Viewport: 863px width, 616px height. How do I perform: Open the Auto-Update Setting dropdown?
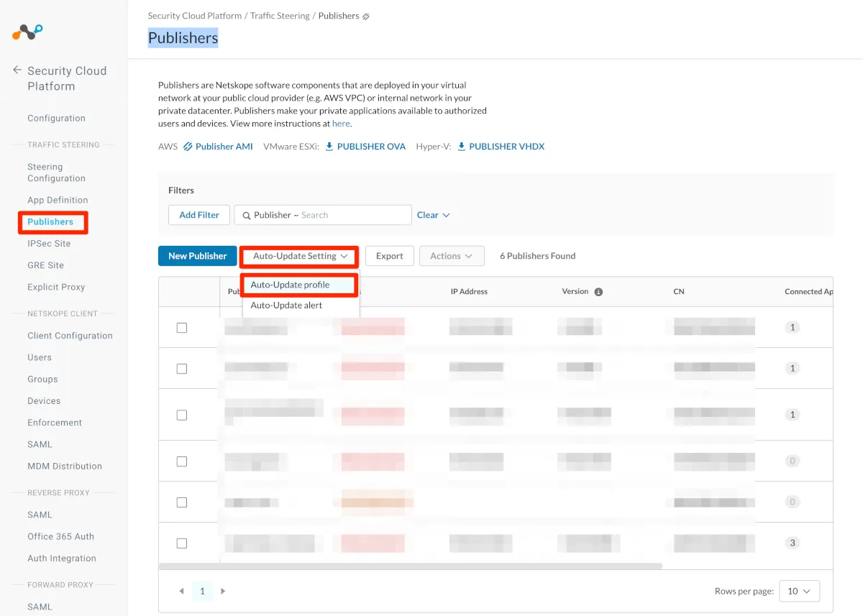(300, 256)
